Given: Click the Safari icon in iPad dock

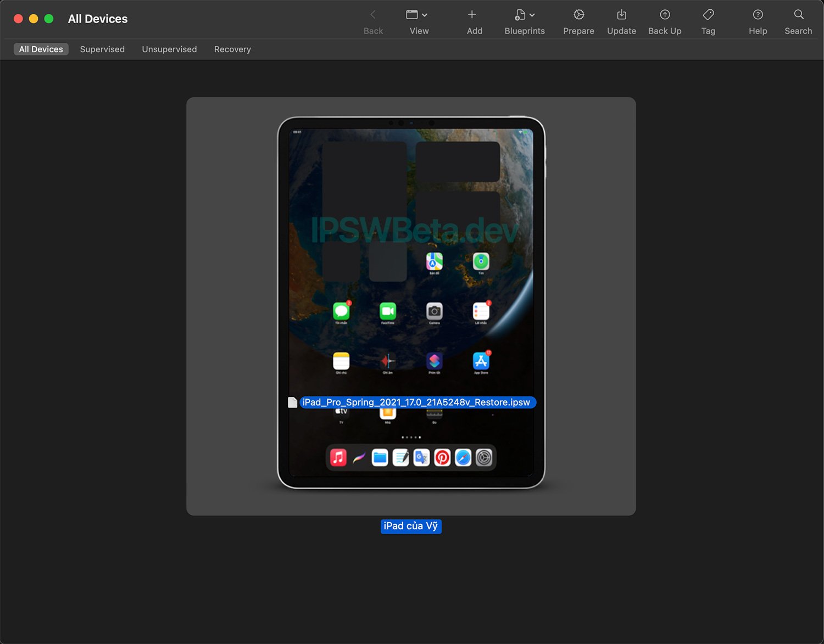Looking at the screenshot, I should point(463,457).
